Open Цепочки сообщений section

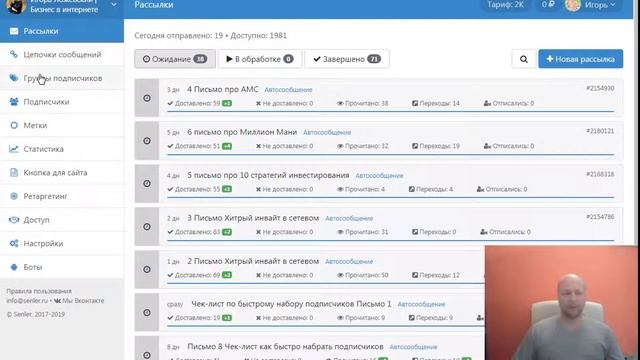pyautogui.click(x=62, y=55)
